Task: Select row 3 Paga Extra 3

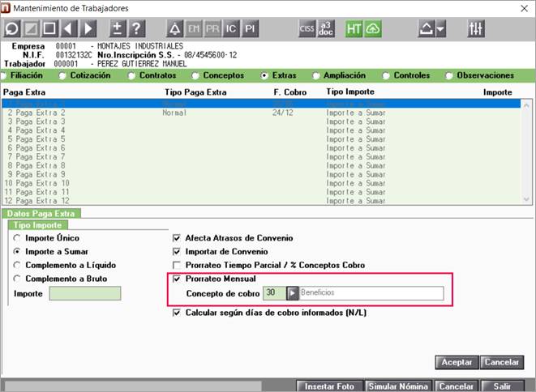Action: pyautogui.click(x=261, y=121)
